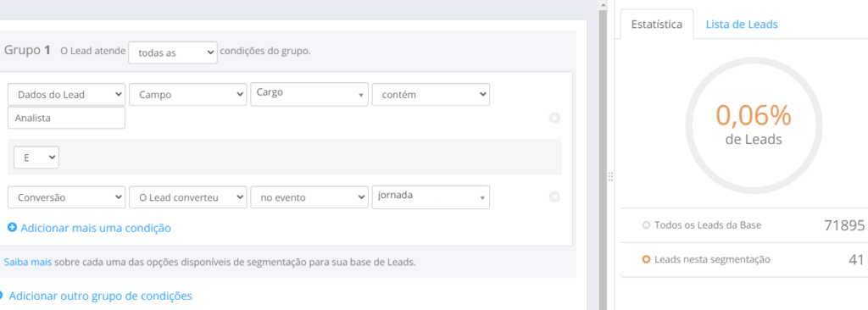This screenshot has height=310, width=868.
Task: Open the 'todas as' group condition dropdown
Action: [173, 52]
